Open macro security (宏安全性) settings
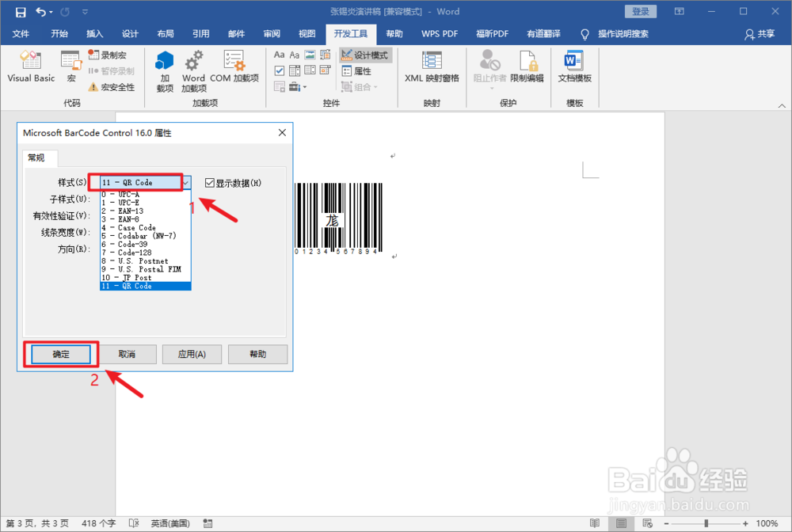This screenshot has height=532, width=792. tap(112, 87)
